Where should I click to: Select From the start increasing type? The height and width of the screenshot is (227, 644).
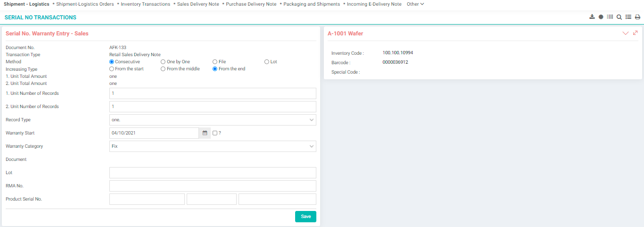(112, 69)
